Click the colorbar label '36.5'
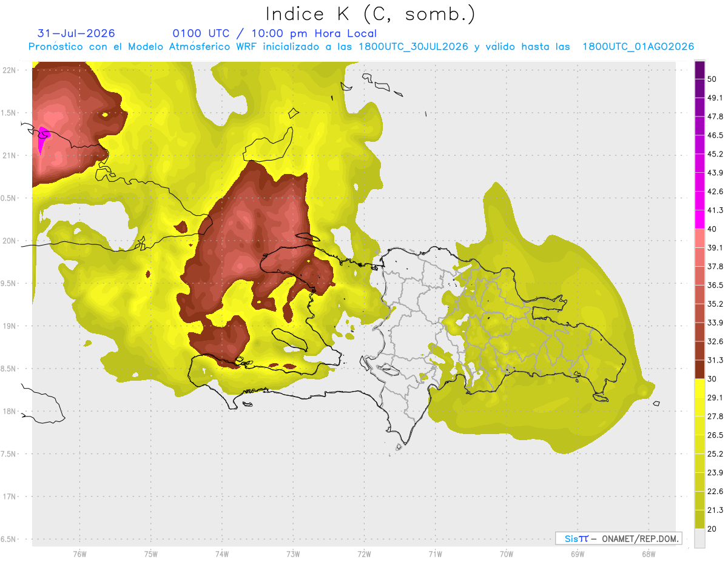 tap(715, 285)
